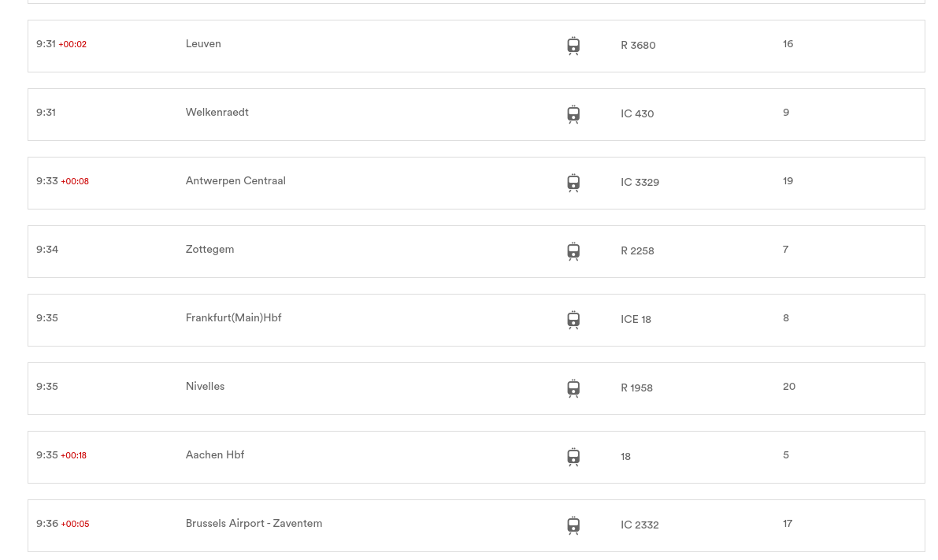Click the train icon beside IC 2332

point(573,525)
